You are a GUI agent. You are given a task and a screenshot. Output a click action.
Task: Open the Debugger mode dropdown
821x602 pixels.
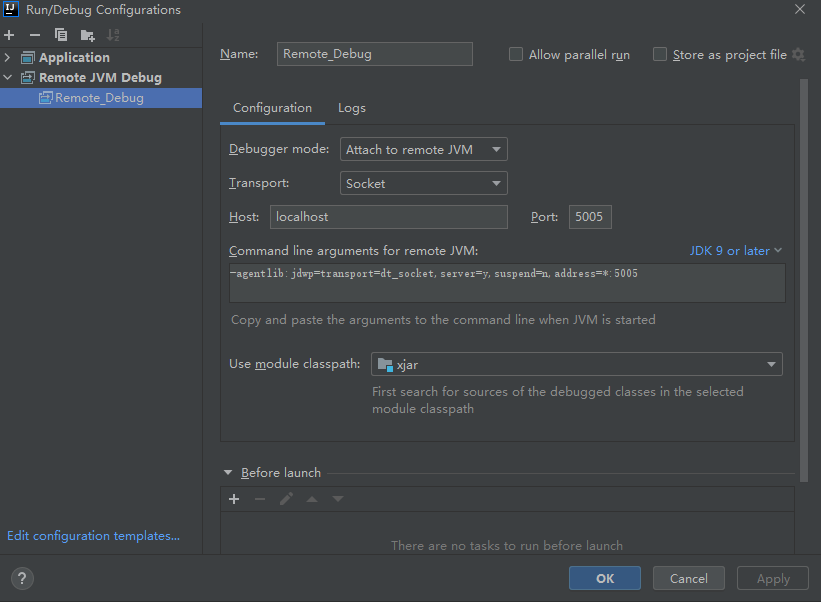(423, 150)
